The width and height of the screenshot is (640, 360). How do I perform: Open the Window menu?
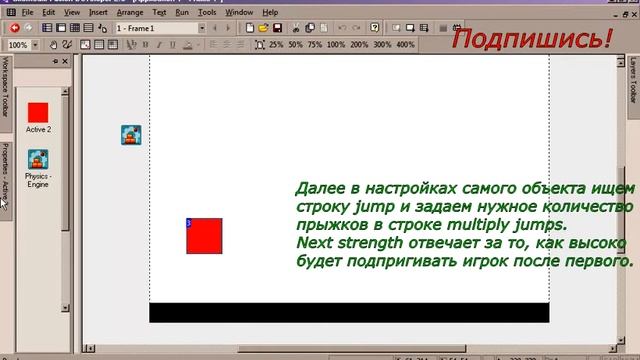pyautogui.click(x=239, y=13)
